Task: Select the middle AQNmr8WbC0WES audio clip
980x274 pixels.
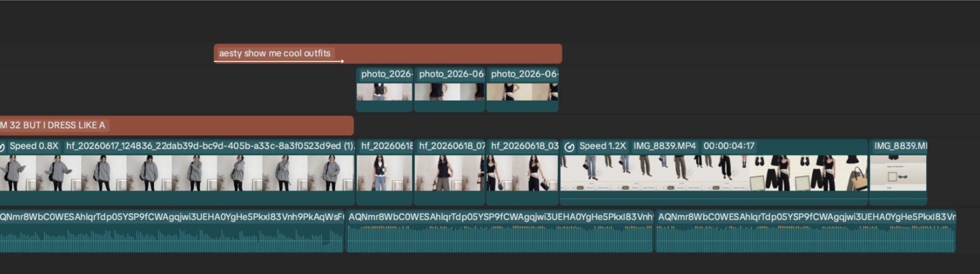Action: (x=499, y=231)
